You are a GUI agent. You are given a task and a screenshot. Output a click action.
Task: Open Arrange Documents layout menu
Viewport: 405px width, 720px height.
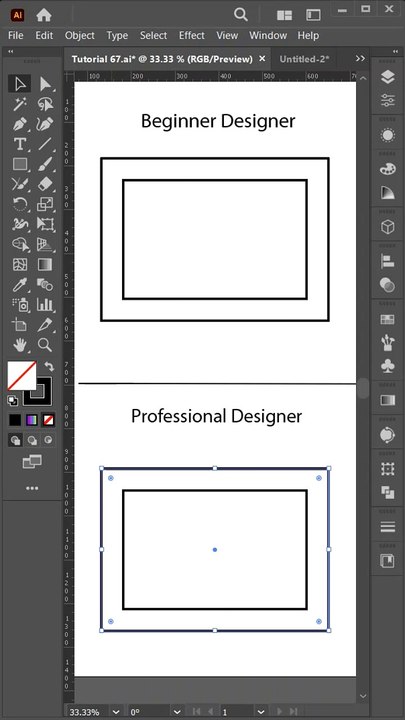click(285, 15)
